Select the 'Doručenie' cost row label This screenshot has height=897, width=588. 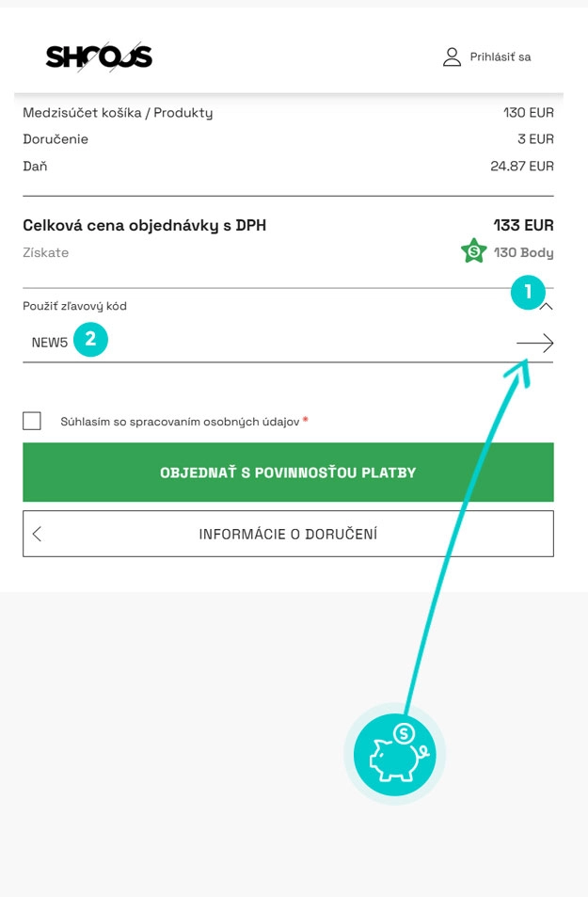(x=56, y=139)
